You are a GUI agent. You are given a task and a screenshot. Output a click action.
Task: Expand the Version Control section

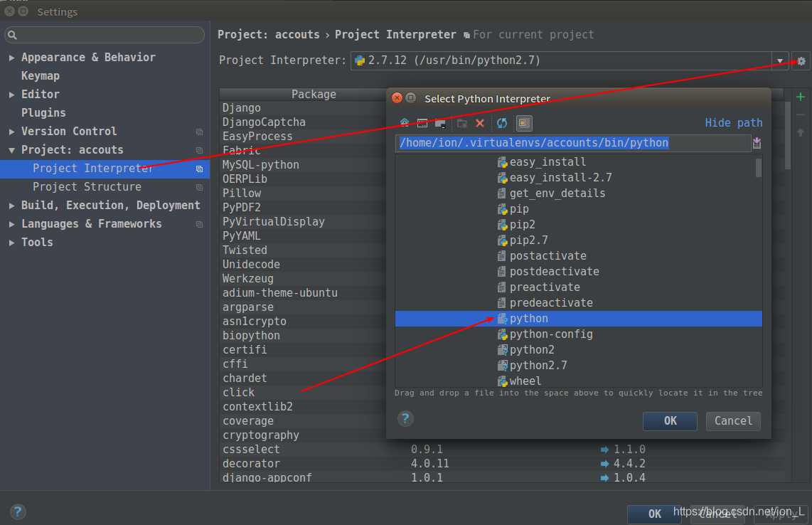coord(11,132)
